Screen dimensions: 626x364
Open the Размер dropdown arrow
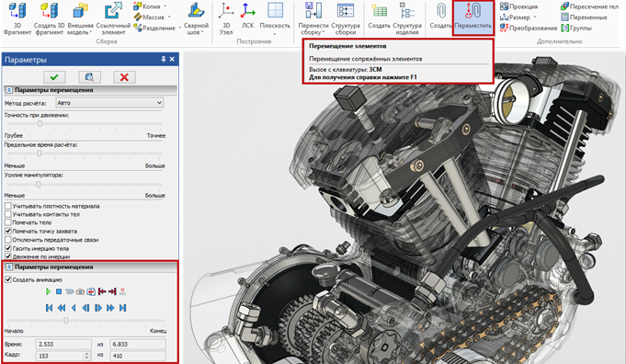(x=535, y=17)
